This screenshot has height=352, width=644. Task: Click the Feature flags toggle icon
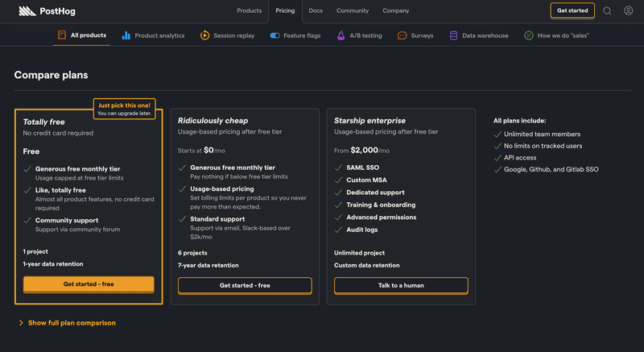click(x=275, y=35)
